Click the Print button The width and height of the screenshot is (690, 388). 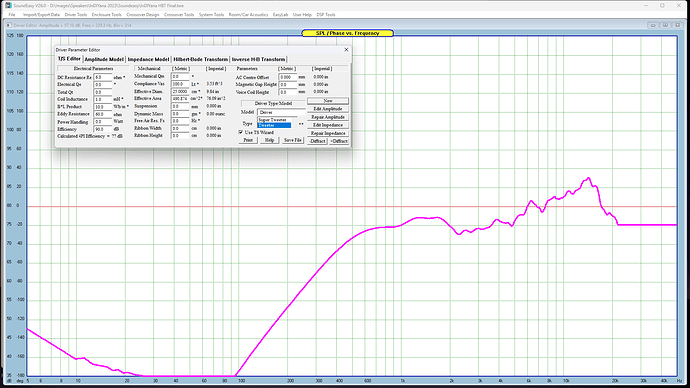pyautogui.click(x=248, y=140)
